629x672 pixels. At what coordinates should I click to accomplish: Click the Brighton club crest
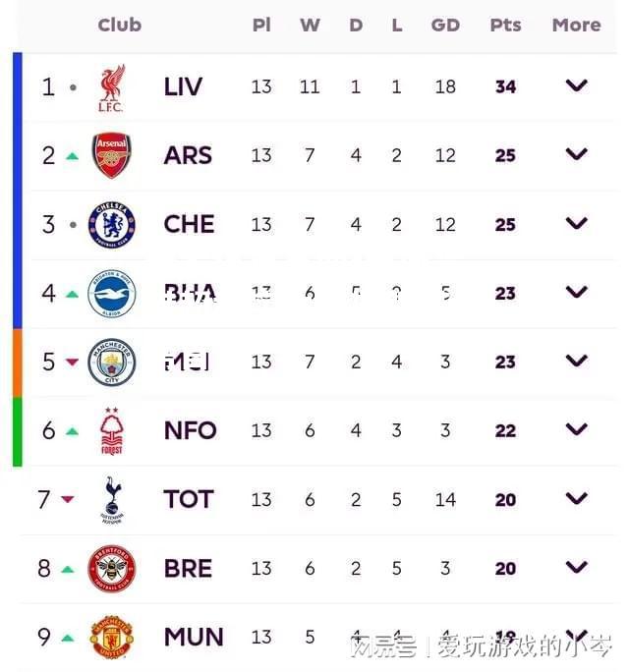click(x=111, y=294)
